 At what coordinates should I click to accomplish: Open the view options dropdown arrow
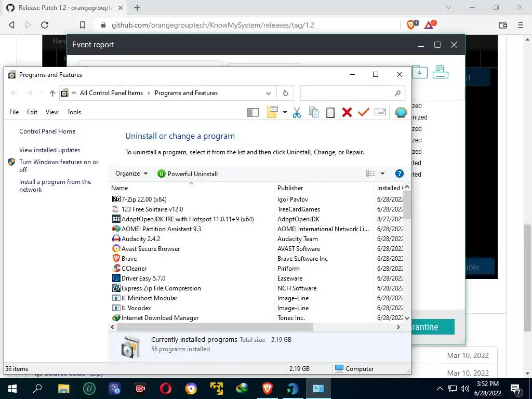(x=382, y=174)
